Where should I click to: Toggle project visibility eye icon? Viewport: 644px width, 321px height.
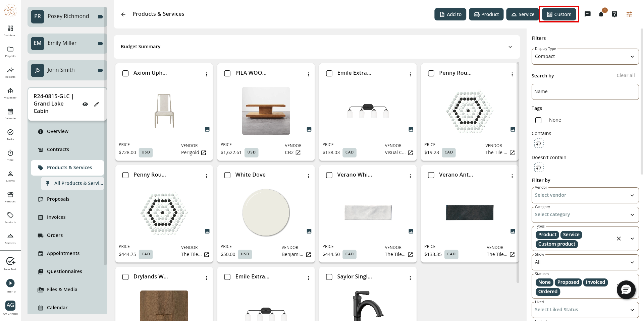tap(85, 104)
